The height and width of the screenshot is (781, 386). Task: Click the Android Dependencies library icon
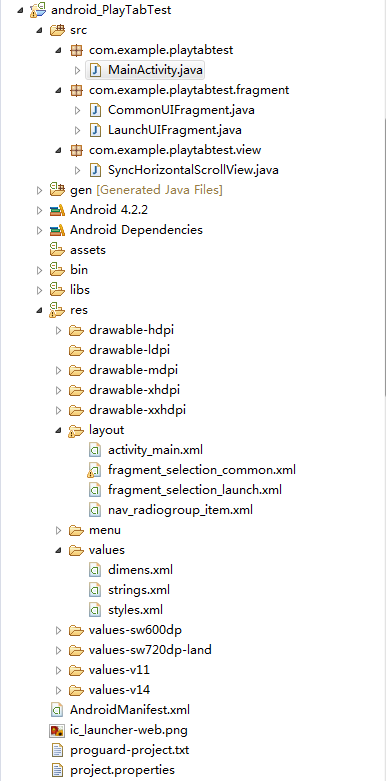coord(57,230)
